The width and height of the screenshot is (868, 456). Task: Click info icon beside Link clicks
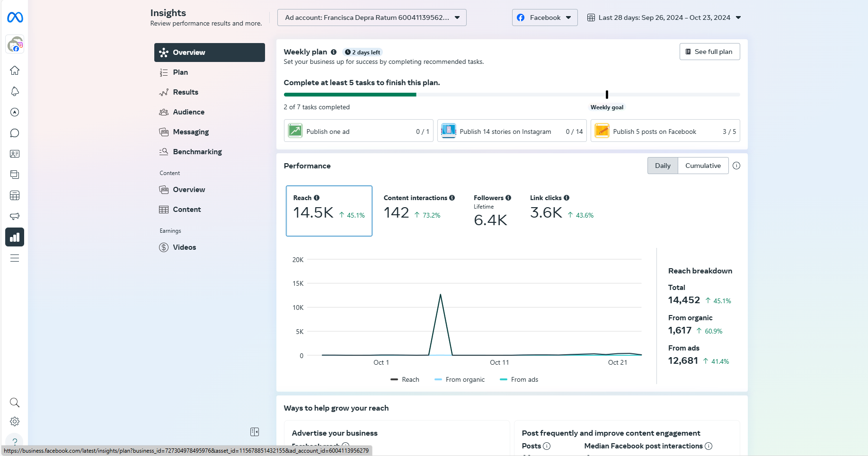pos(567,198)
